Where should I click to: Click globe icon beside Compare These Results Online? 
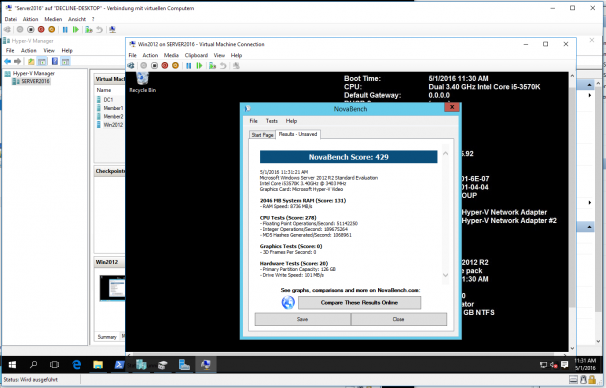(288, 302)
